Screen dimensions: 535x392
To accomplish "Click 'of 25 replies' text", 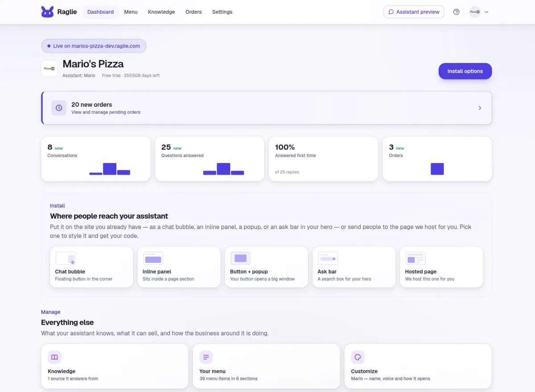I will [287, 172].
